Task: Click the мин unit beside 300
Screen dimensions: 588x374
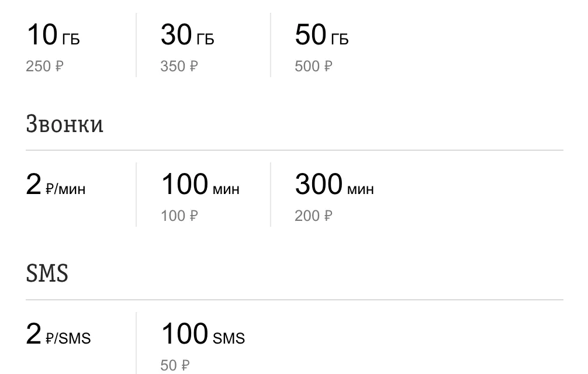Action: [x=360, y=190]
